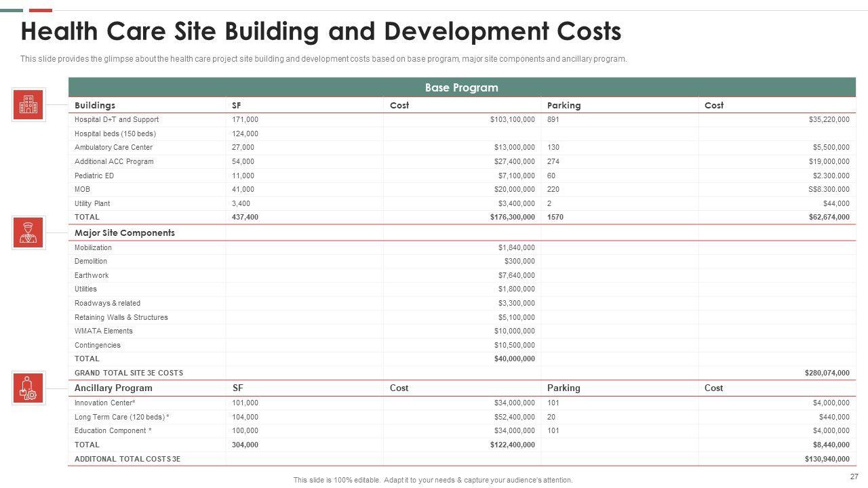Screen dimensions: 868x488
Task: Select the Ancillary Program section heading
Action: (113, 388)
